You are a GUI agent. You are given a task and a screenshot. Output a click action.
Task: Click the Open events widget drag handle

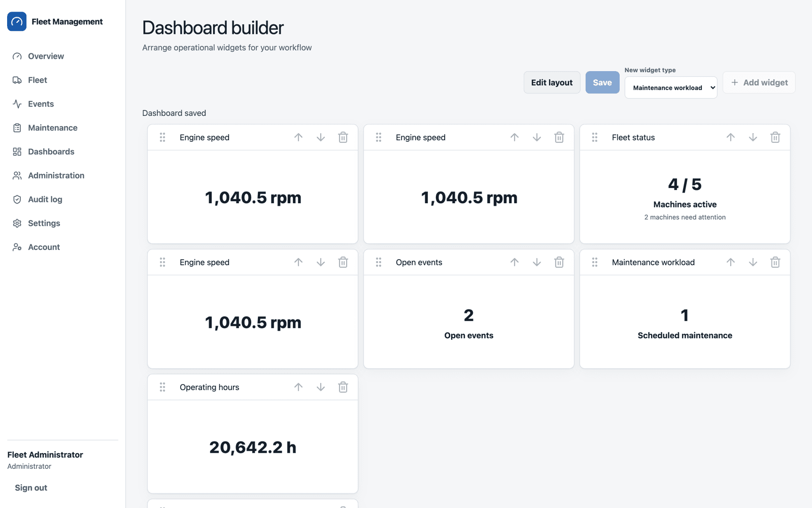pos(379,263)
